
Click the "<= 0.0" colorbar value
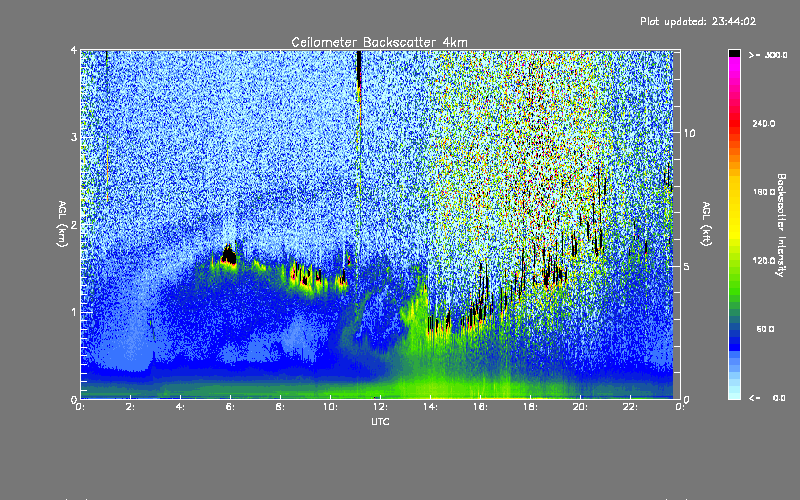click(x=767, y=398)
